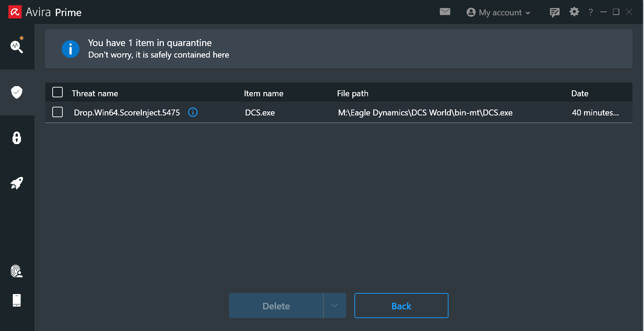This screenshot has width=644, height=331.
Task: Open the Performance rocket sidebar section
Action: 17,183
